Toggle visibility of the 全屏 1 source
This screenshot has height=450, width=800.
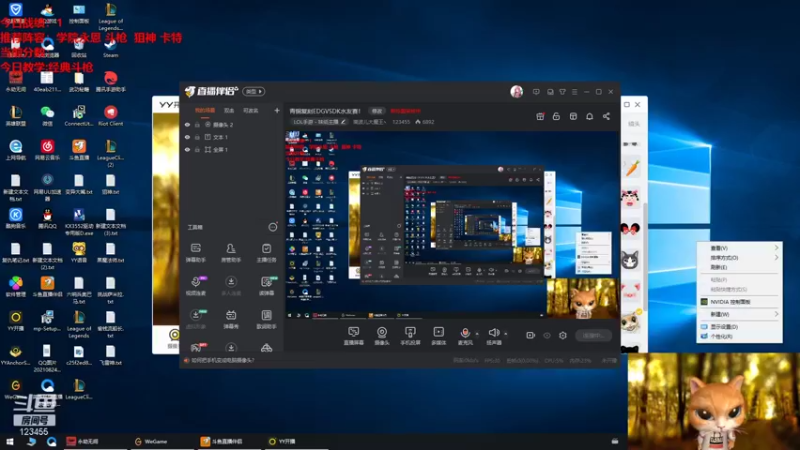point(187,149)
